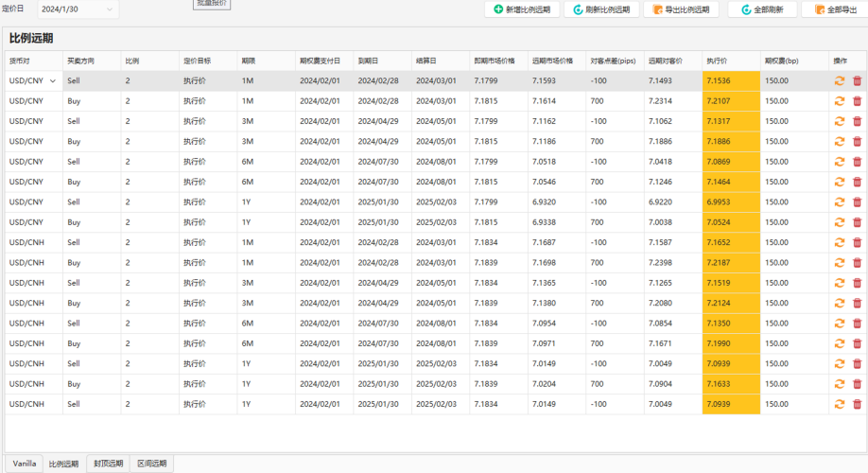This screenshot has height=473, width=868.
Task: Click trash icon on USD/CNY Buy 6M row
Action: point(857,182)
